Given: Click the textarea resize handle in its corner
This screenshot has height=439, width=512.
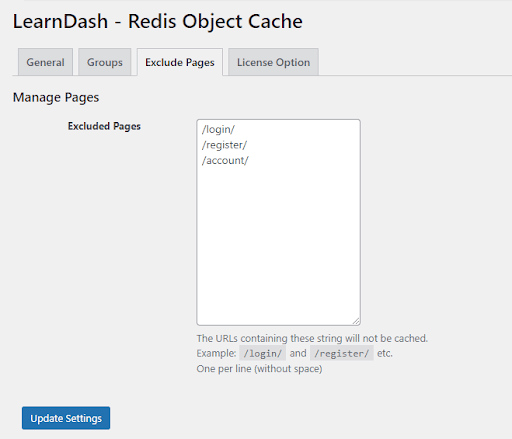Looking at the screenshot, I should [356, 321].
